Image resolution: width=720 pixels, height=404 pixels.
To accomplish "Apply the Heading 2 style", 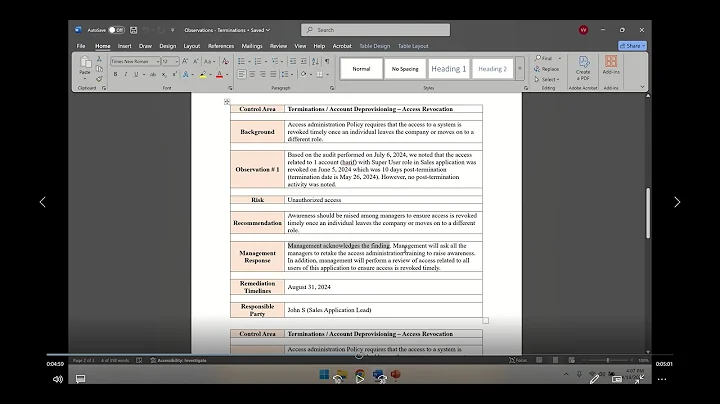I will point(492,69).
